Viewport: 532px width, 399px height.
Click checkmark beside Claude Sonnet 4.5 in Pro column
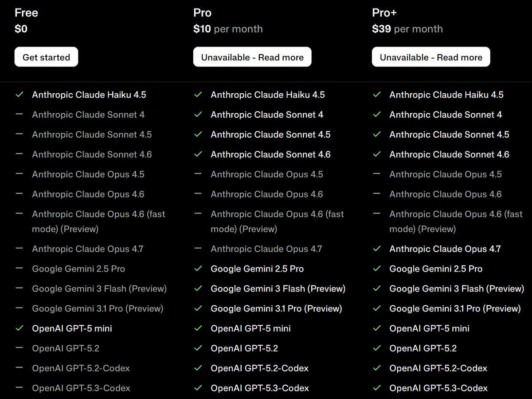point(198,134)
